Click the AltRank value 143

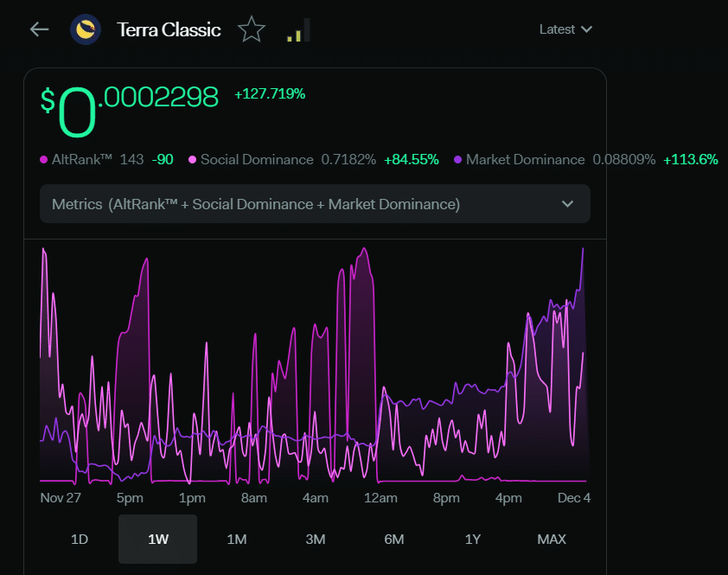132,160
